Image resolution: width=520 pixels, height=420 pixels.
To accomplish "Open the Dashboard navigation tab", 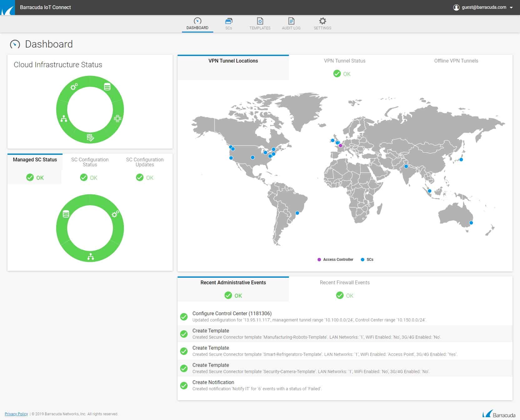I will [197, 24].
